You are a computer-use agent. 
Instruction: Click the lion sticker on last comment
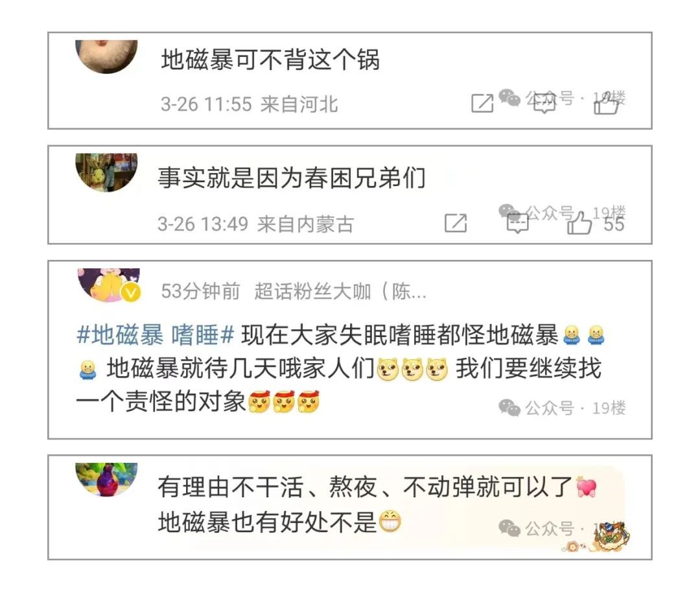click(x=611, y=536)
